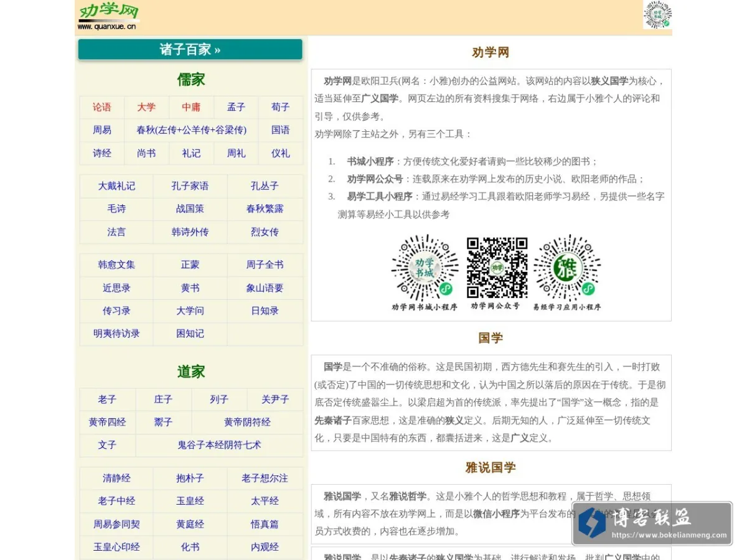
Task: Open 大学问 link
Action: [190, 311]
